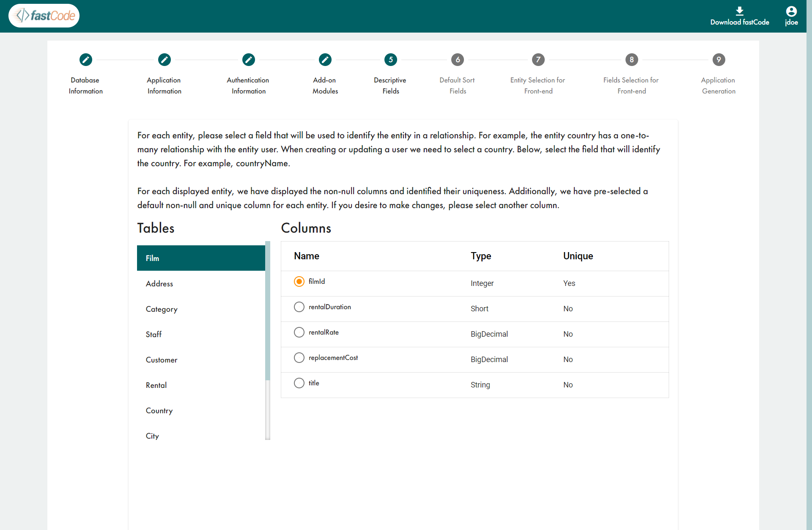The image size is (812, 530).
Task: Click the Short type cell
Action: click(x=480, y=309)
